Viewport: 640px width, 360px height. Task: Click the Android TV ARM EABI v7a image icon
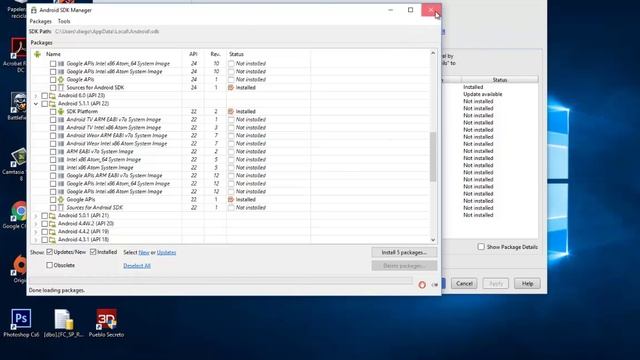click(x=61, y=120)
